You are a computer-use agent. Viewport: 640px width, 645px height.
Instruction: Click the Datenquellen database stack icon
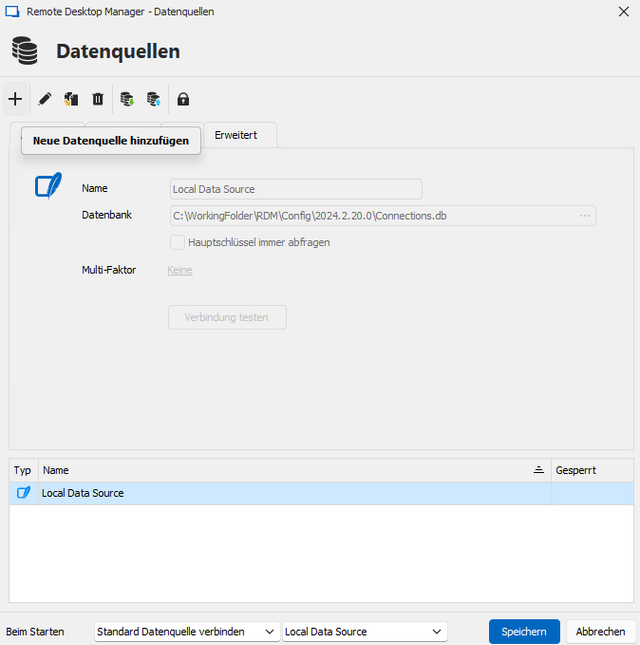[x=25, y=51]
